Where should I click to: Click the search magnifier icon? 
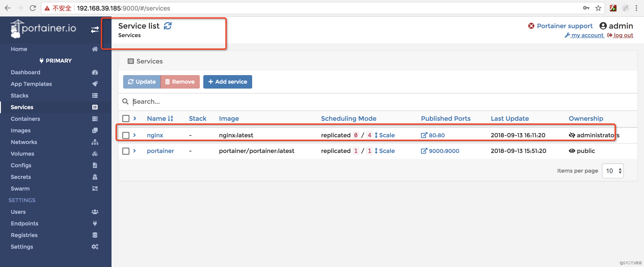125,101
